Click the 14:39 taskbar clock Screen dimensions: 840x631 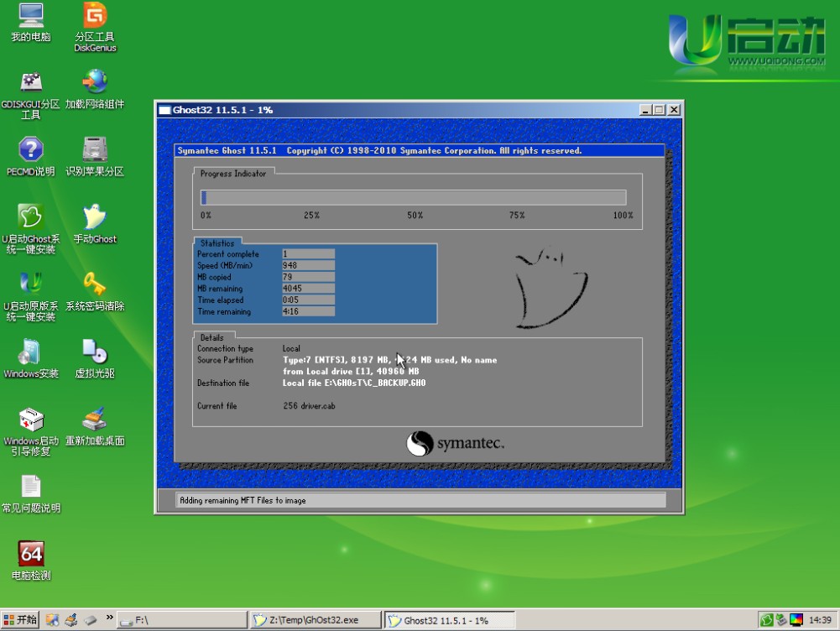820,620
